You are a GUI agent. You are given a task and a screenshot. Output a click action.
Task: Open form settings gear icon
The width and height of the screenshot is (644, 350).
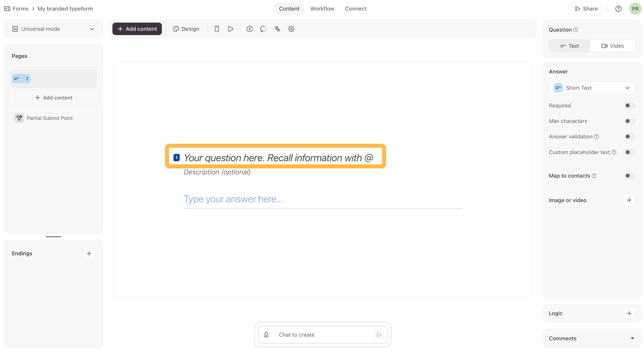click(291, 29)
